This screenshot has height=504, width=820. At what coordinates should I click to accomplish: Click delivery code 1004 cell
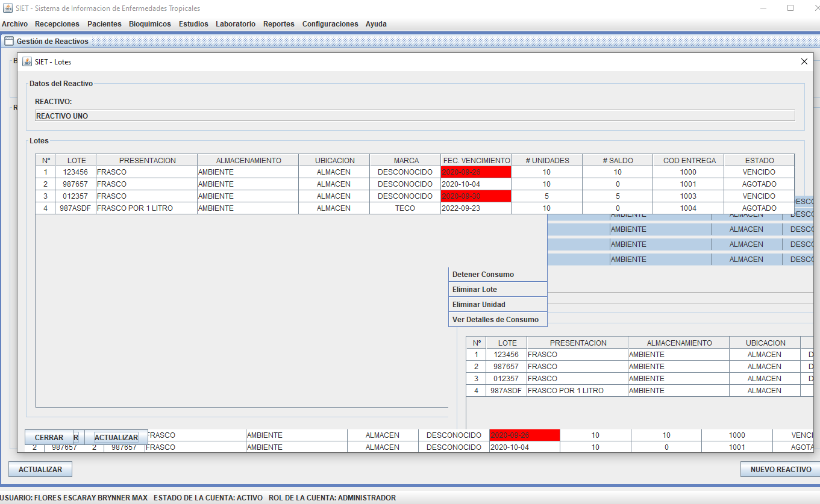click(689, 208)
